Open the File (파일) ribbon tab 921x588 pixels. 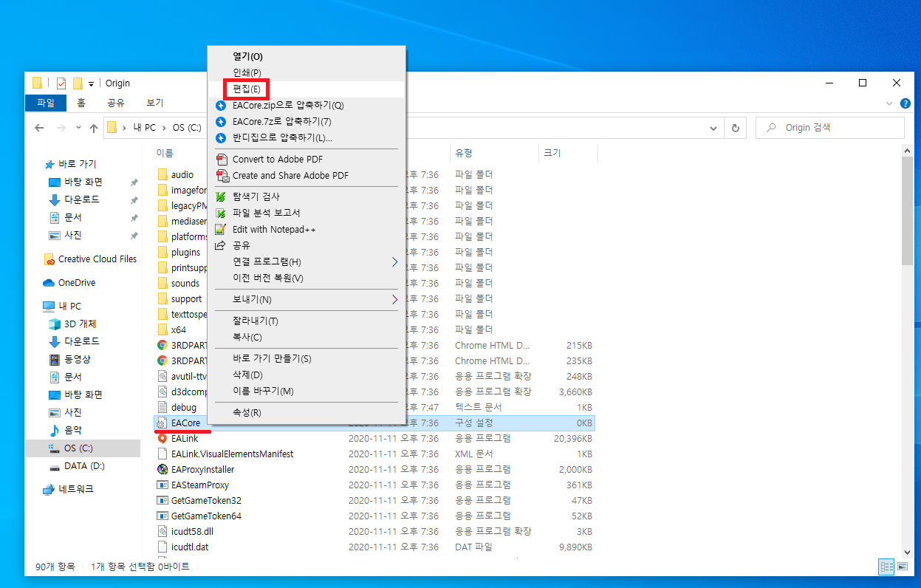pyautogui.click(x=46, y=103)
